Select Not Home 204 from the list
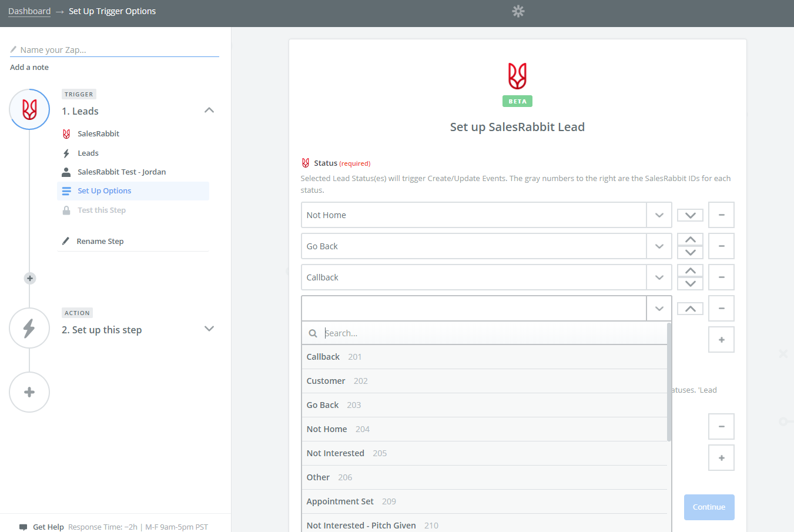794x532 pixels. coord(484,429)
